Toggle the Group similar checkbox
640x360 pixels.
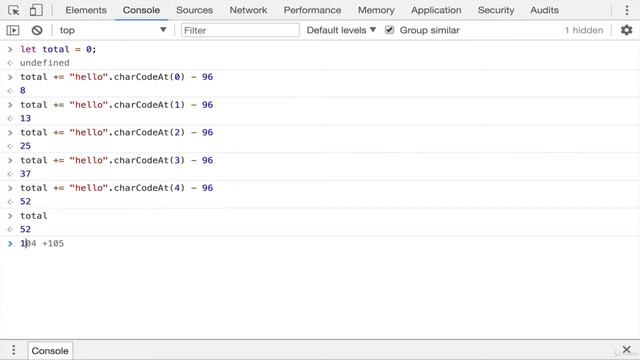click(x=389, y=30)
